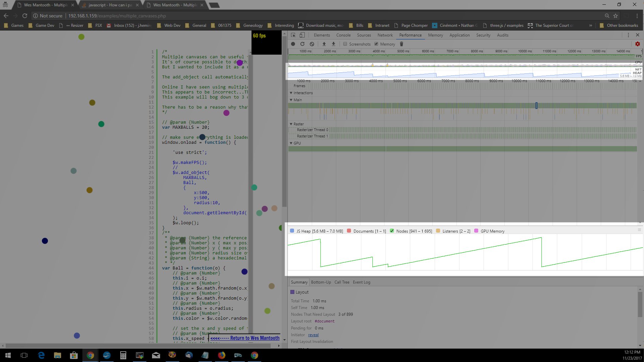Click reload and start profiling icon
The height and width of the screenshot is (362, 644).
point(302,44)
